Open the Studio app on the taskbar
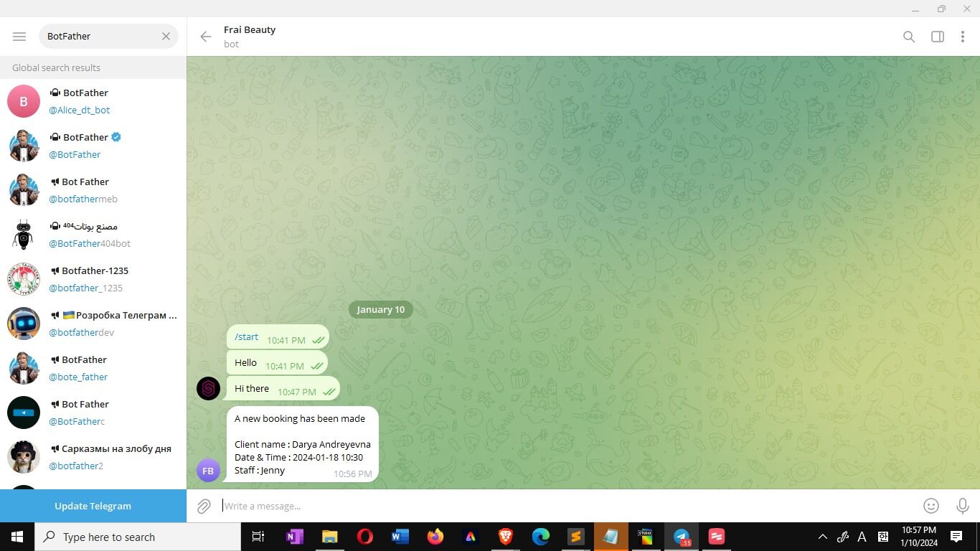 (x=646, y=537)
